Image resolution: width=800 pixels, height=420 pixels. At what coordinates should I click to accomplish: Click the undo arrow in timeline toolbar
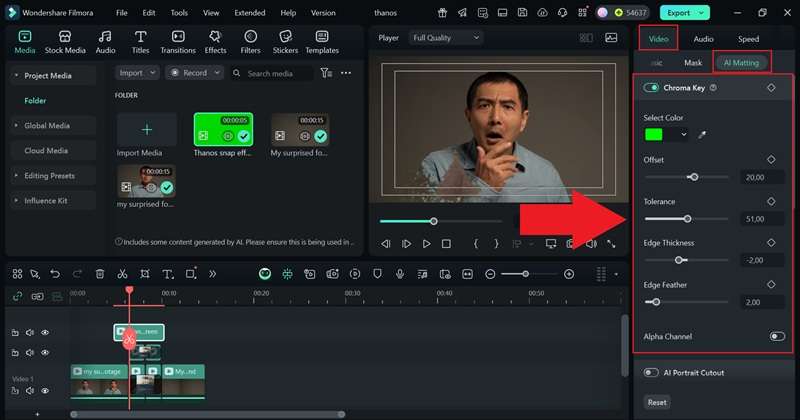click(55, 274)
